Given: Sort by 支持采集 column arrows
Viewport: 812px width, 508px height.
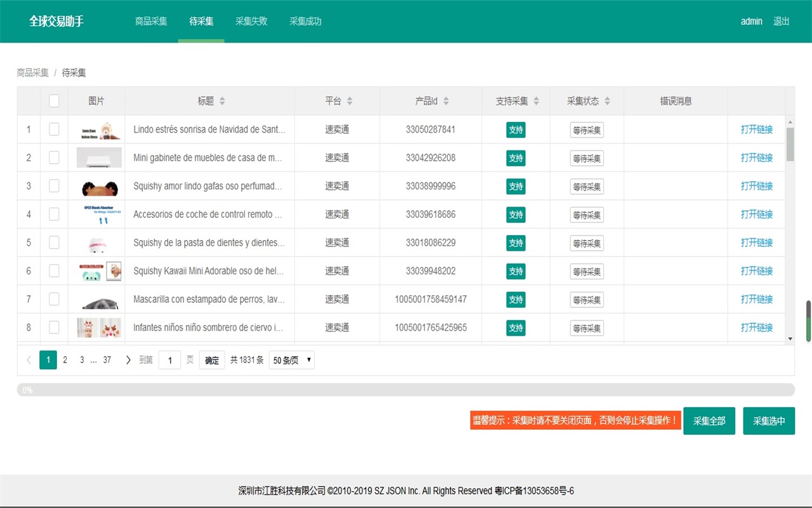Looking at the screenshot, I should coord(536,102).
